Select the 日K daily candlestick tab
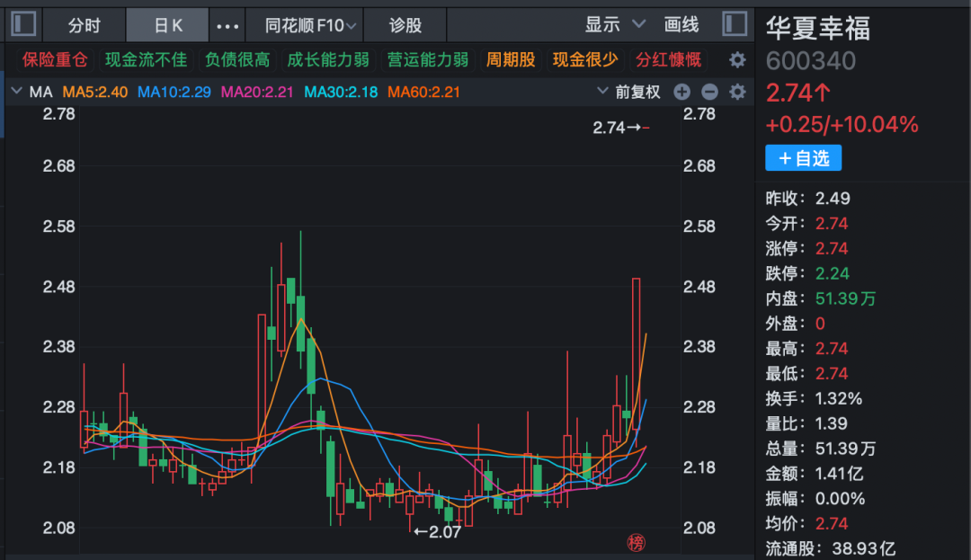Viewport: 971px width, 560px height. 167,25
